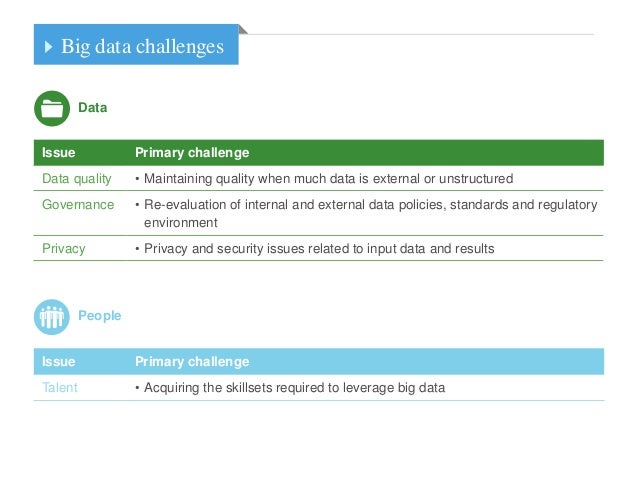Click the Maintaining quality challenge text
The image size is (638, 479).
328,179
